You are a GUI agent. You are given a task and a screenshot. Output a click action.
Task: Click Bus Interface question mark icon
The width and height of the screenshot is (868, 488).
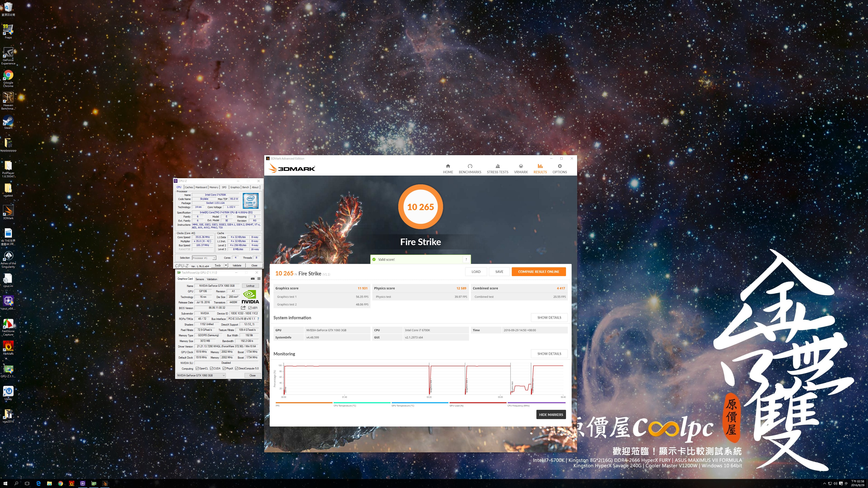click(258, 319)
